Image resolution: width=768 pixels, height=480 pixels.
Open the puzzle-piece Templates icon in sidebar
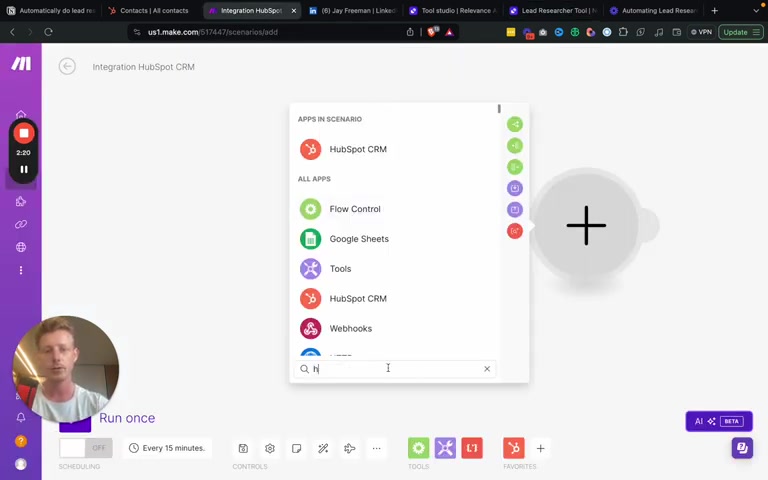pyautogui.click(x=21, y=201)
